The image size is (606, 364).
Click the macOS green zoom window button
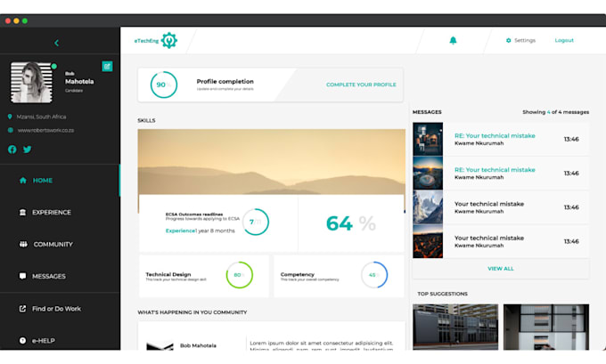[25, 20]
